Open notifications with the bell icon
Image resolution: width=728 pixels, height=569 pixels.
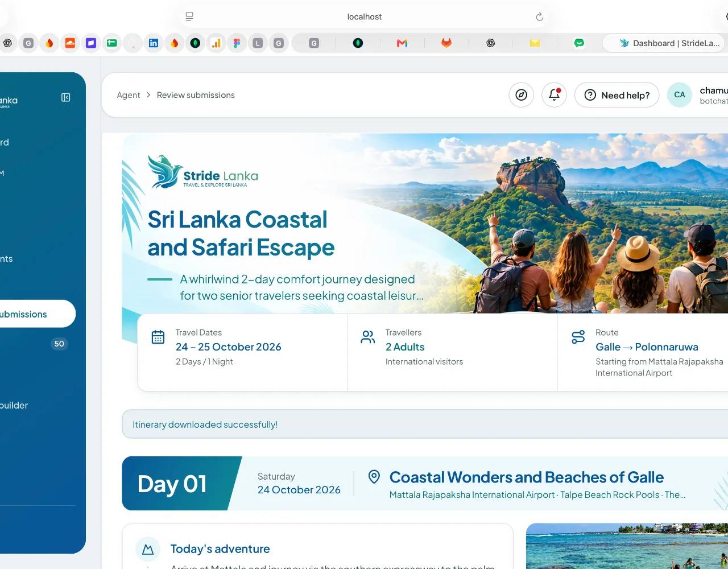[x=554, y=95]
